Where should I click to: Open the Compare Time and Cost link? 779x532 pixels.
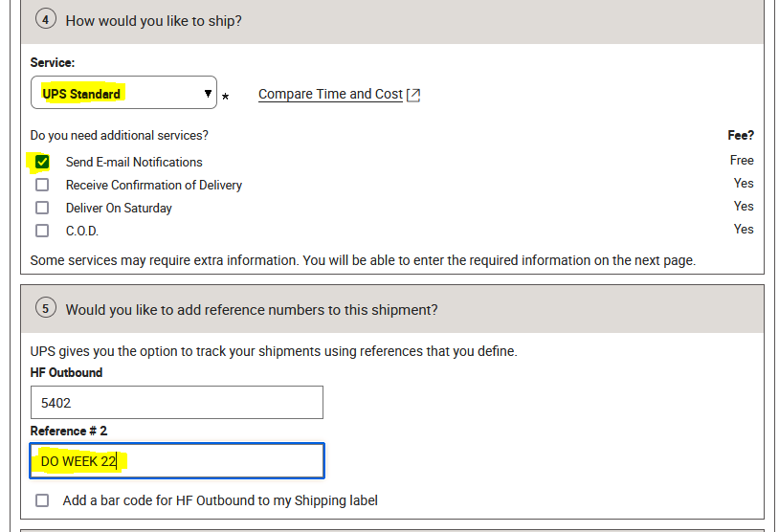330,94
